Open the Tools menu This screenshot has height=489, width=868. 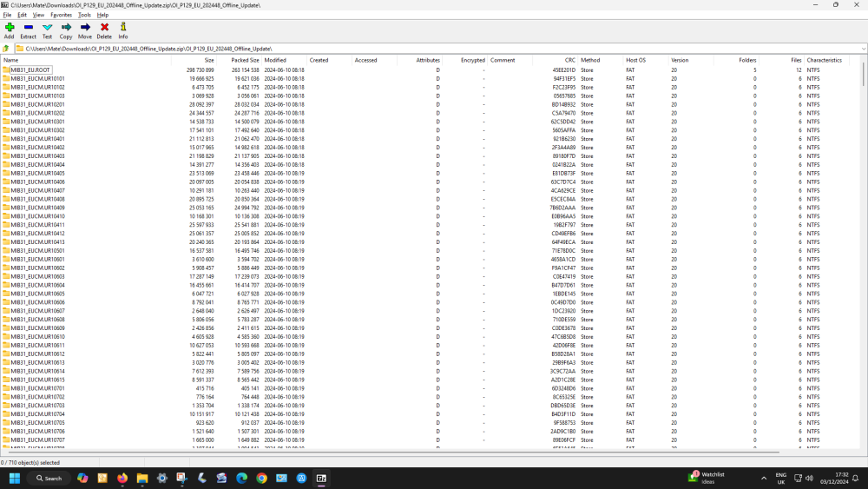coord(84,15)
